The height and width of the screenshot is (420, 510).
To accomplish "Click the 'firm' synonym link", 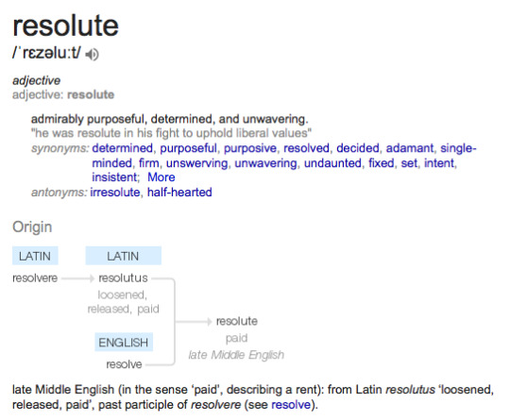I will [x=148, y=163].
